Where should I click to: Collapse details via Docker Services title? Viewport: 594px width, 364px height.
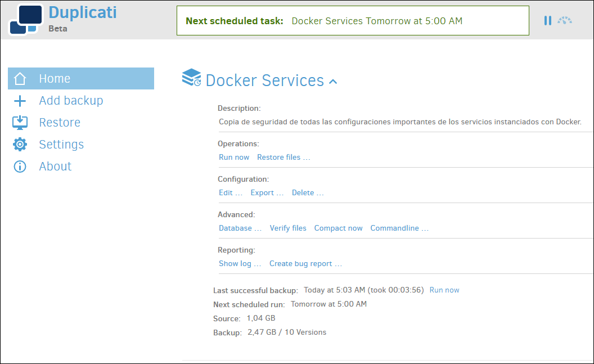pyautogui.click(x=264, y=80)
